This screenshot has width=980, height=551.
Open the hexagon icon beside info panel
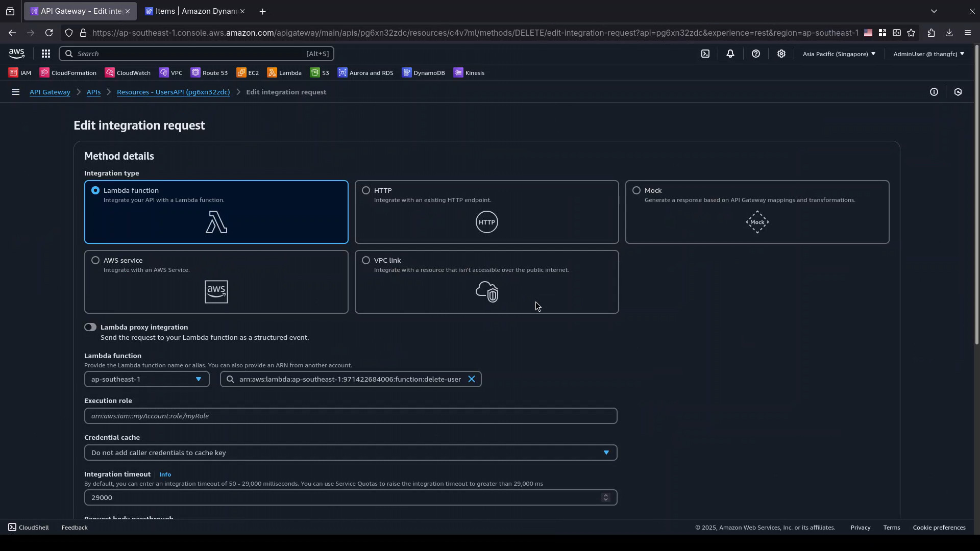(958, 92)
